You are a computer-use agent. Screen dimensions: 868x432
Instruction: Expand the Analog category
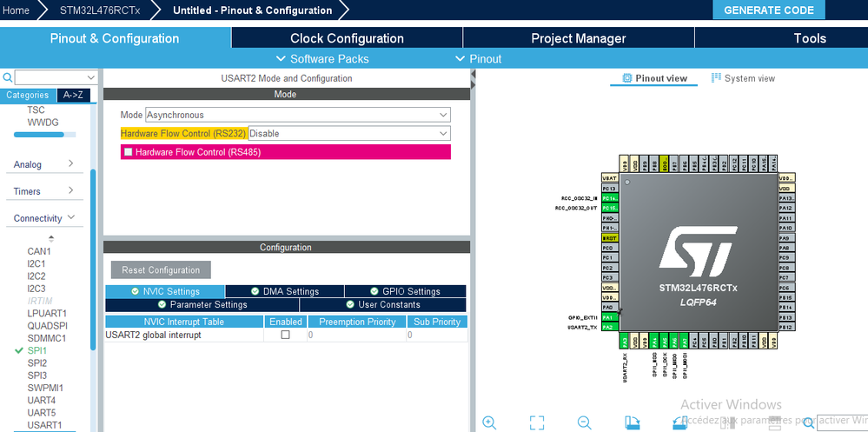click(44, 164)
